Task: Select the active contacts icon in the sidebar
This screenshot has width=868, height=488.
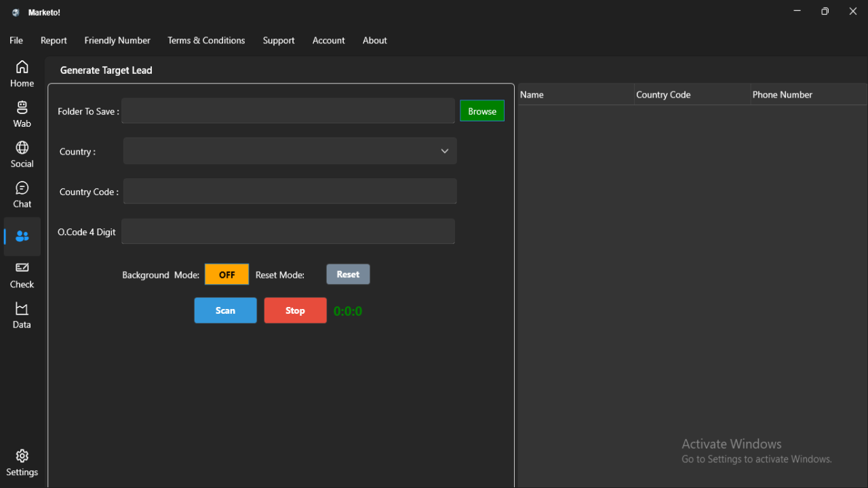Action: (x=22, y=237)
